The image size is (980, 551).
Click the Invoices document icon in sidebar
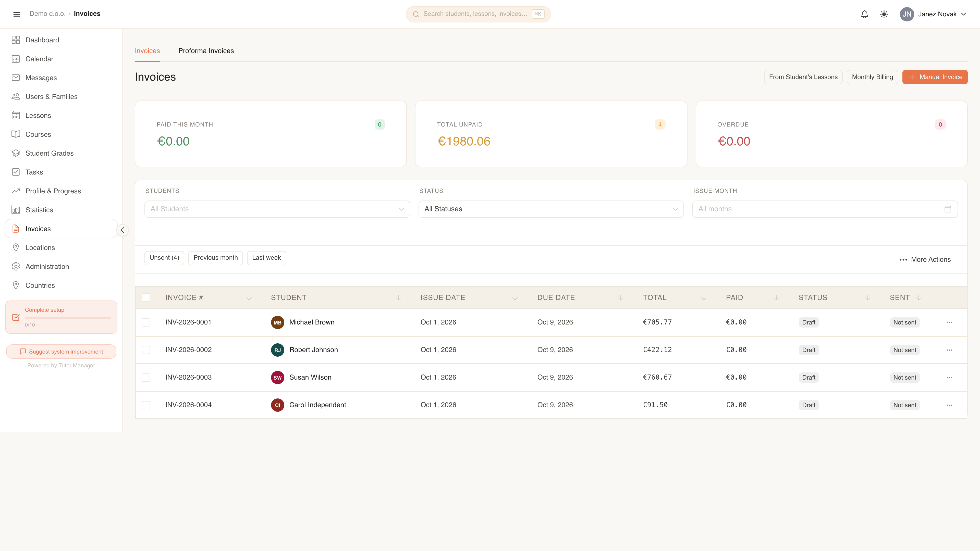16,229
